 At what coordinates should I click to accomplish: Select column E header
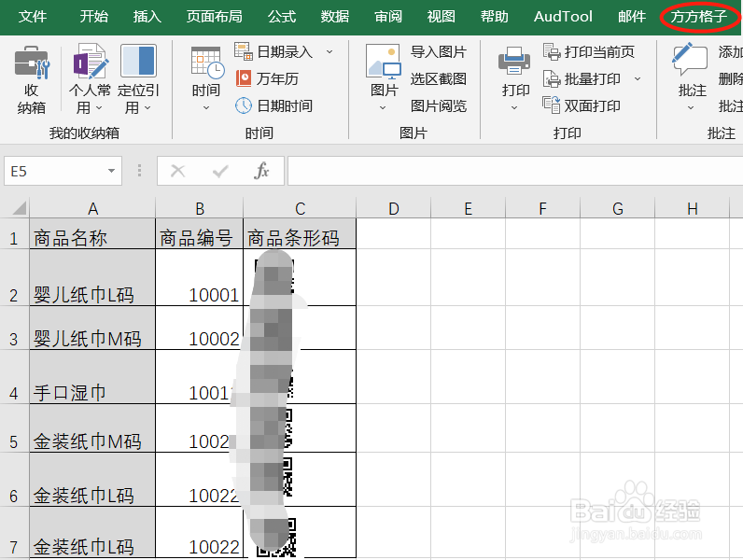point(469,208)
